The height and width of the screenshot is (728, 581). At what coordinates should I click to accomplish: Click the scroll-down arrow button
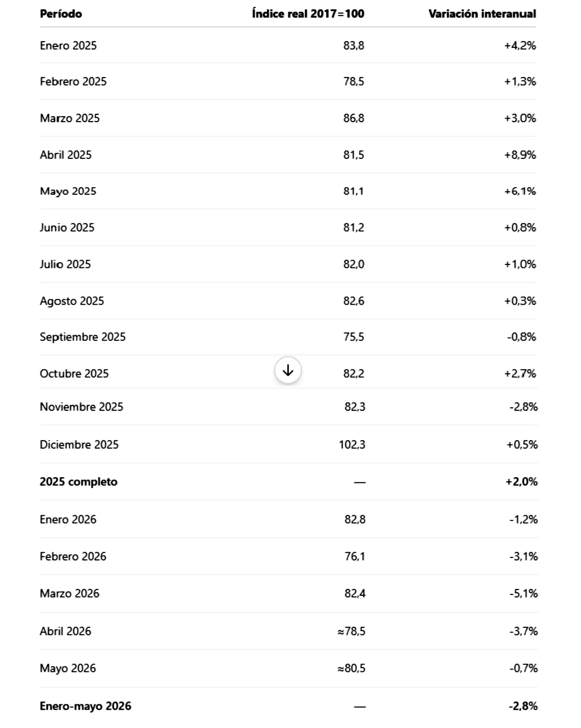[x=288, y=371]
